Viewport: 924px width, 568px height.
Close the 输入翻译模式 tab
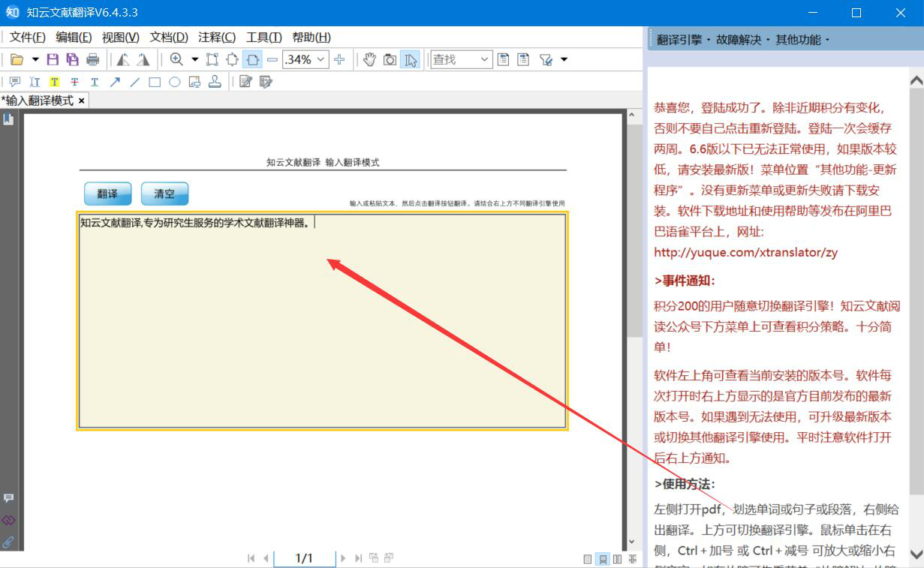click(x=81, y=101)
